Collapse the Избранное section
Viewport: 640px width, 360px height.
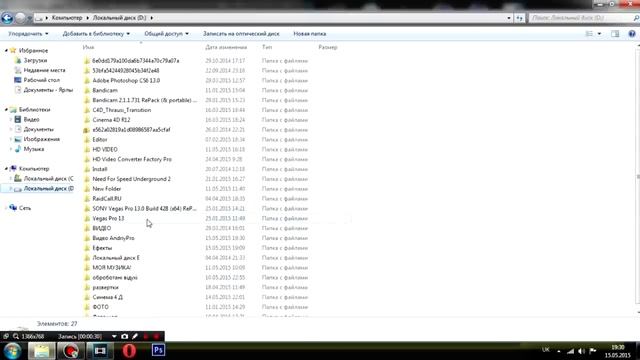pos(6,51)
